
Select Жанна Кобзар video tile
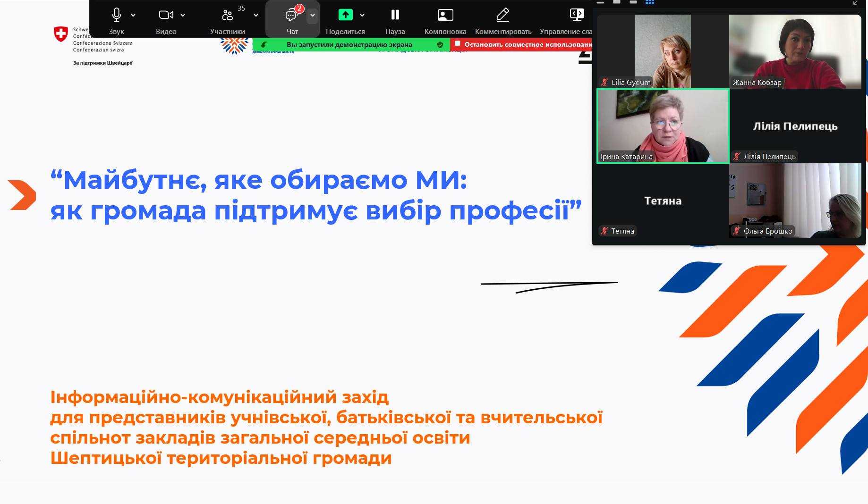[795, 51]
